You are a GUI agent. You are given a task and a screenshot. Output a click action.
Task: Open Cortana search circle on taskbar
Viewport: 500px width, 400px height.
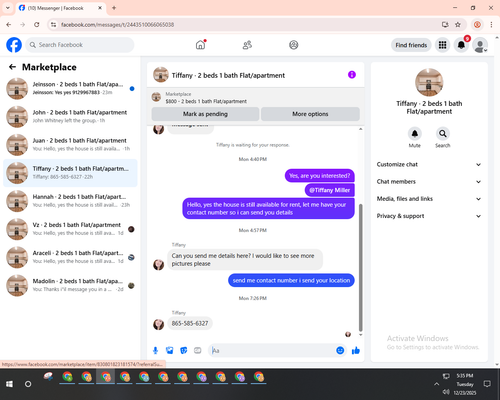coord(28,384)
